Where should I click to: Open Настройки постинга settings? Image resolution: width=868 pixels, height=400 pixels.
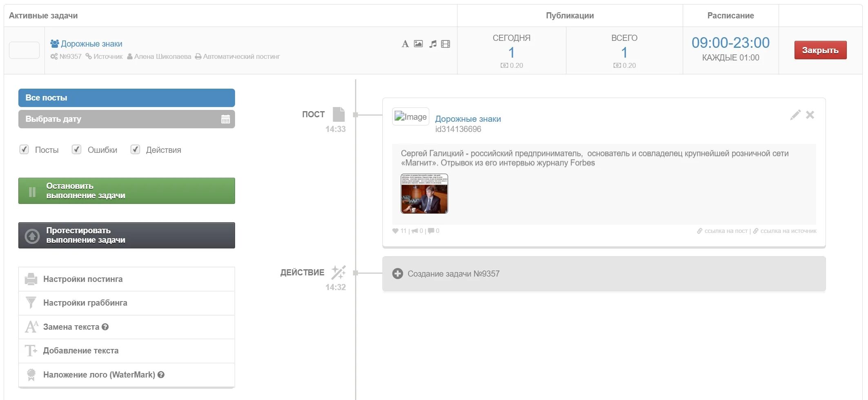(x=127, y=279)
